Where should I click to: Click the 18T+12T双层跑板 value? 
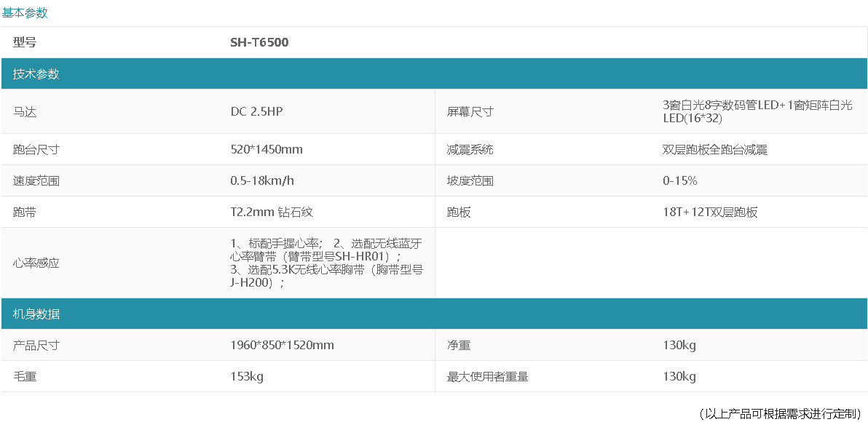(710, 212)
